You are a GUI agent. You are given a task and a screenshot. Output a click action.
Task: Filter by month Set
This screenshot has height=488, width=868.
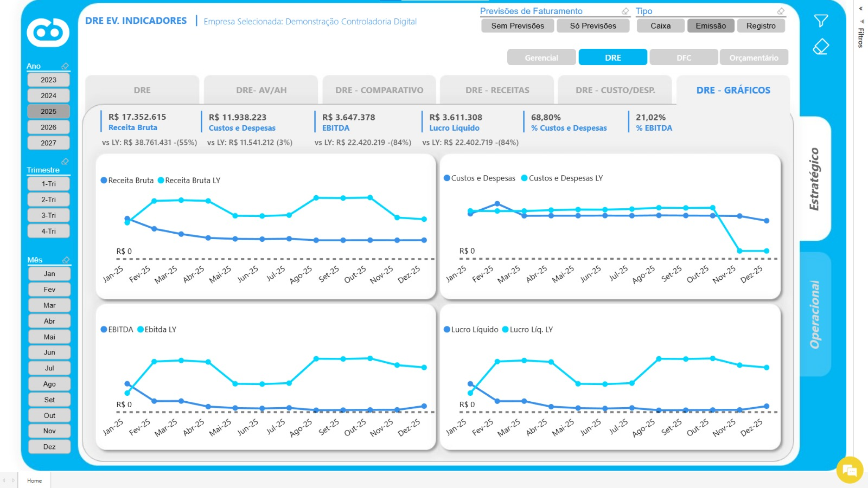[49, 400]
